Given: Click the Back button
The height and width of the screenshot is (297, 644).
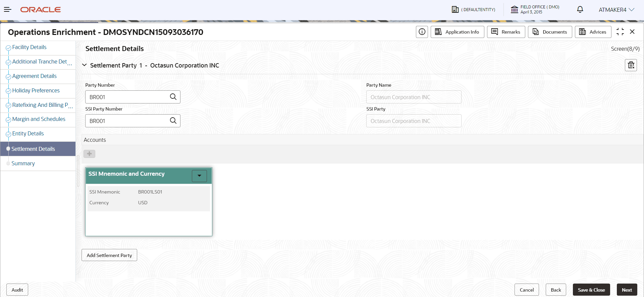Looking at the screenshot, I should coord(556,290).
